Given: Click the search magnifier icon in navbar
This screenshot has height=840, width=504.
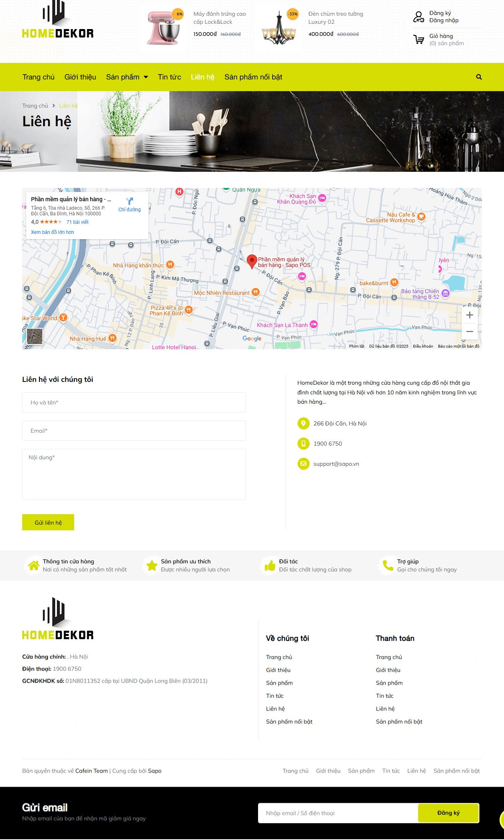Looking at the screenshot, I should (479, 77).
